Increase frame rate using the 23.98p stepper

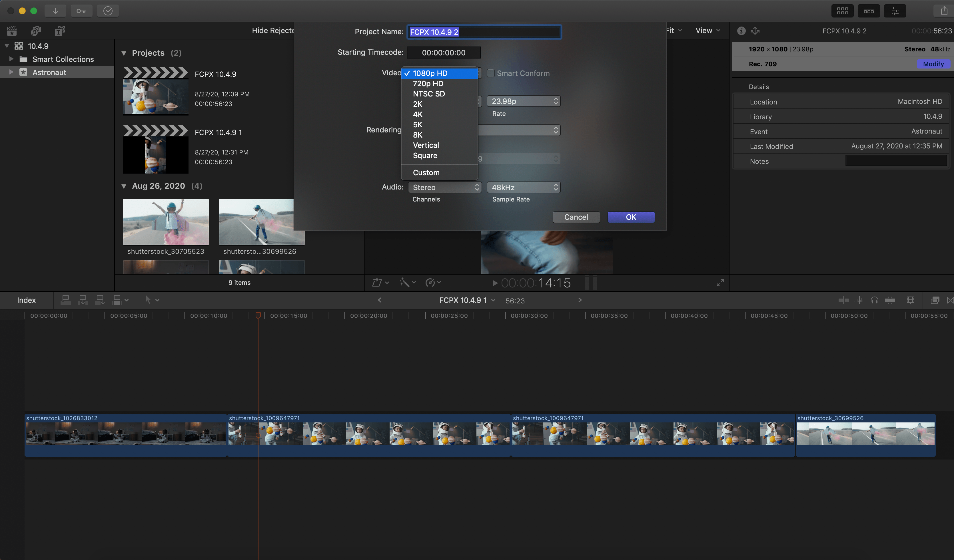pos(556,99)
